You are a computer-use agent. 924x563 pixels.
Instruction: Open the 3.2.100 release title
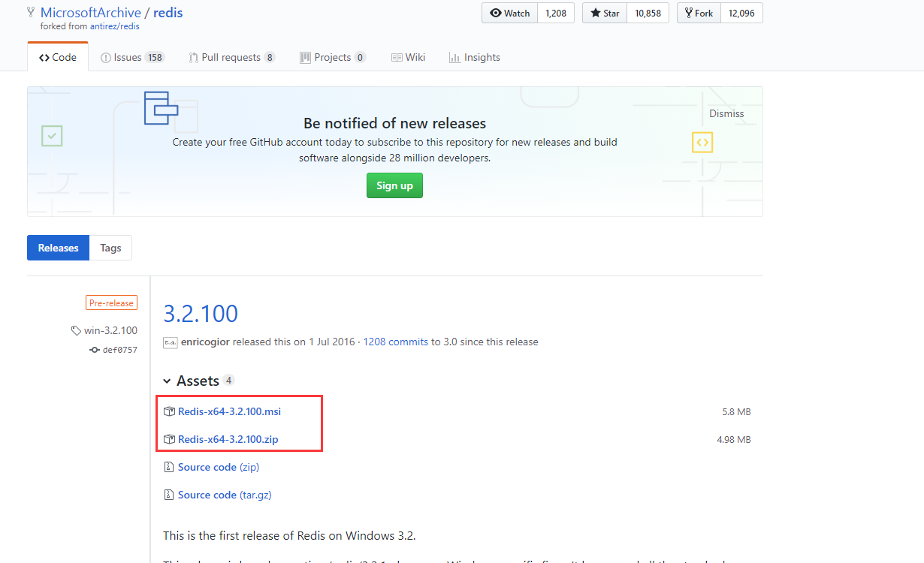click(201, 313)
